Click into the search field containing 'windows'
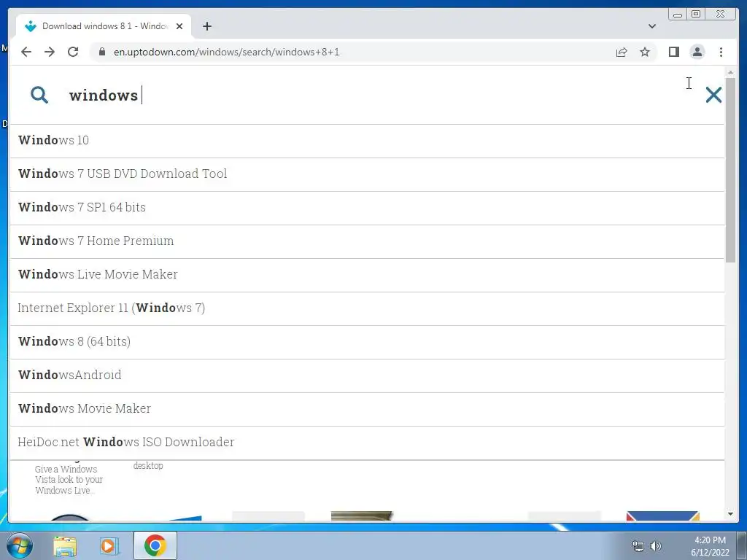 381,95
